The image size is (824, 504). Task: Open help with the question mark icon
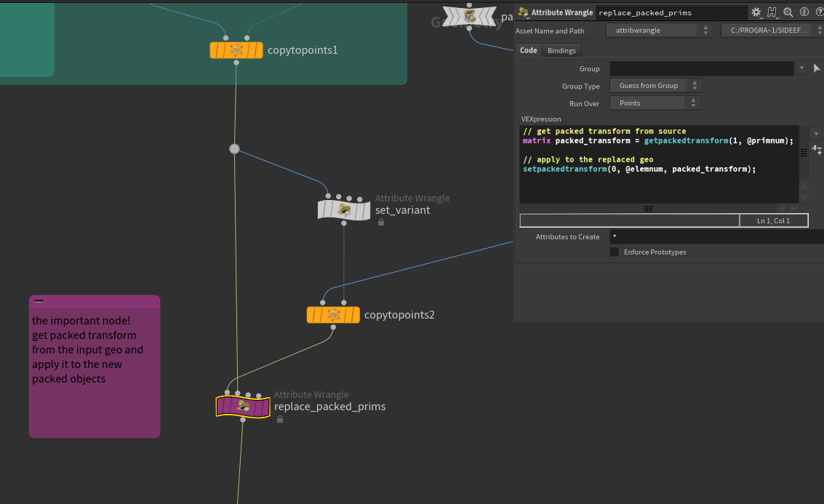[x=820, y=12]
